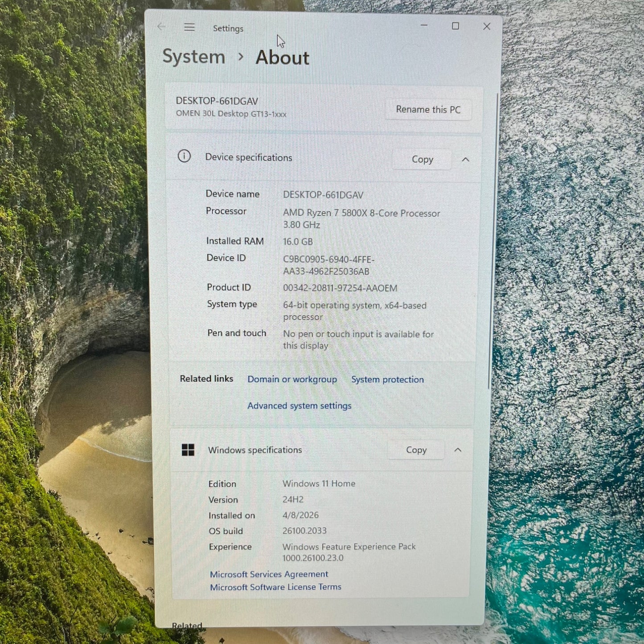644x644 pixels.
Task: Go back with the Settings back arrow
Action: (x=161, y=27)
